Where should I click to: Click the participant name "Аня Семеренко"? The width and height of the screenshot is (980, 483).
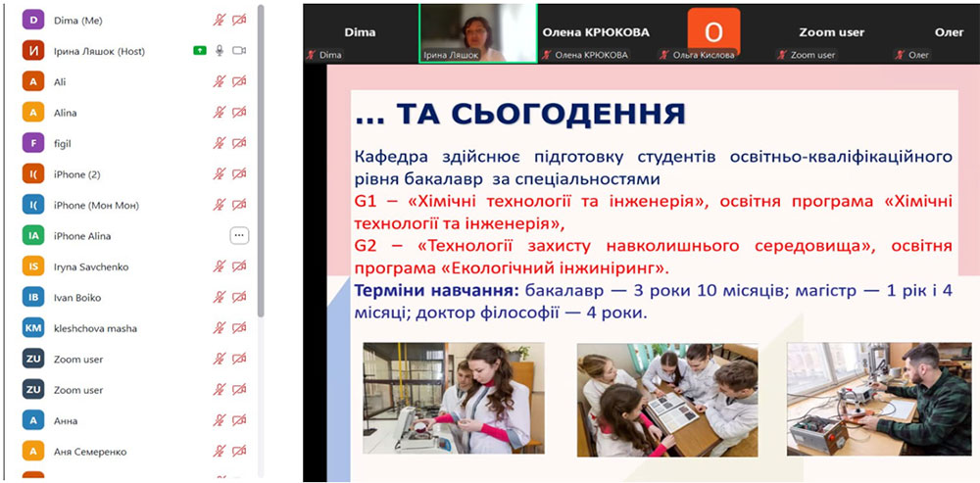point(90,452)
